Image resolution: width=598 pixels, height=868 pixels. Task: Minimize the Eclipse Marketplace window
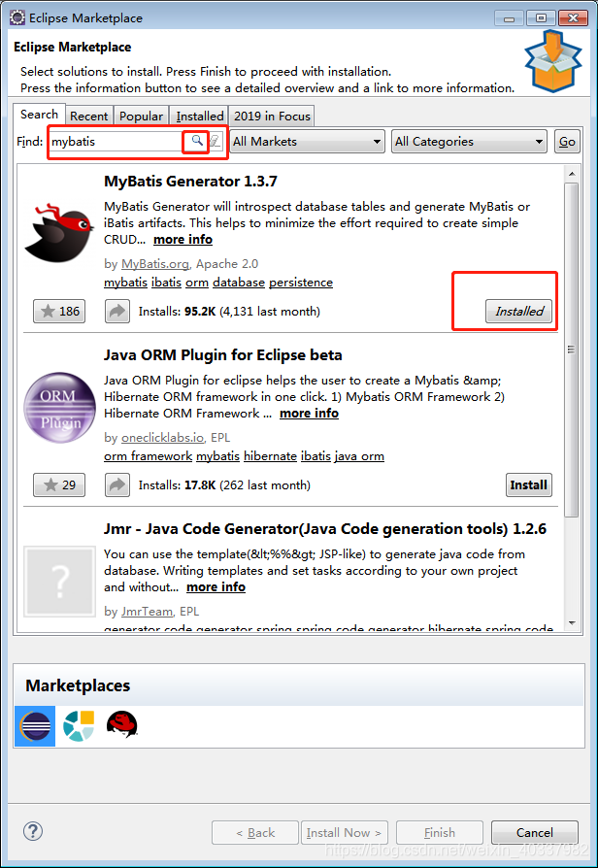coord(509,18)
